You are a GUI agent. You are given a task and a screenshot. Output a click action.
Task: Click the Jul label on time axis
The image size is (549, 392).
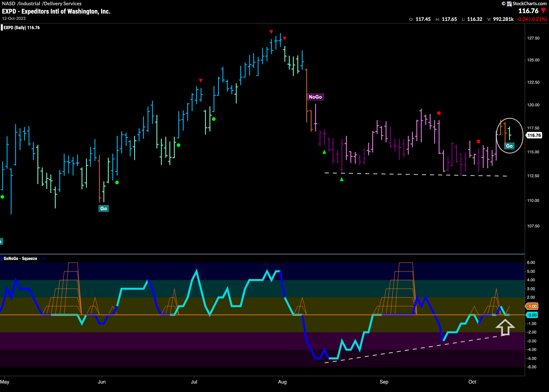pos(194,382)
